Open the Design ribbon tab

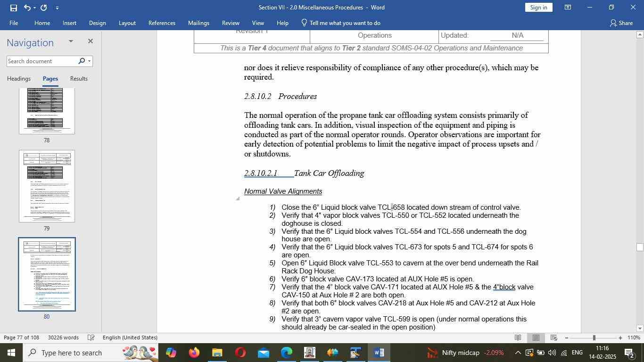(x=97, y=23)
